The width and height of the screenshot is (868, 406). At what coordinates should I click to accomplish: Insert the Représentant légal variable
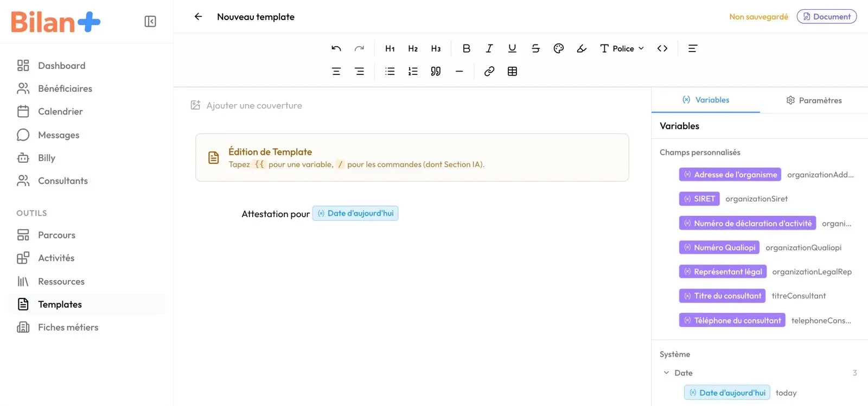[x=723, y=271]
